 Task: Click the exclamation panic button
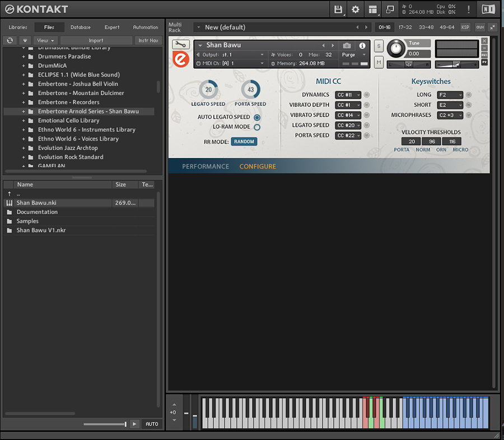[x=469, y=10]
